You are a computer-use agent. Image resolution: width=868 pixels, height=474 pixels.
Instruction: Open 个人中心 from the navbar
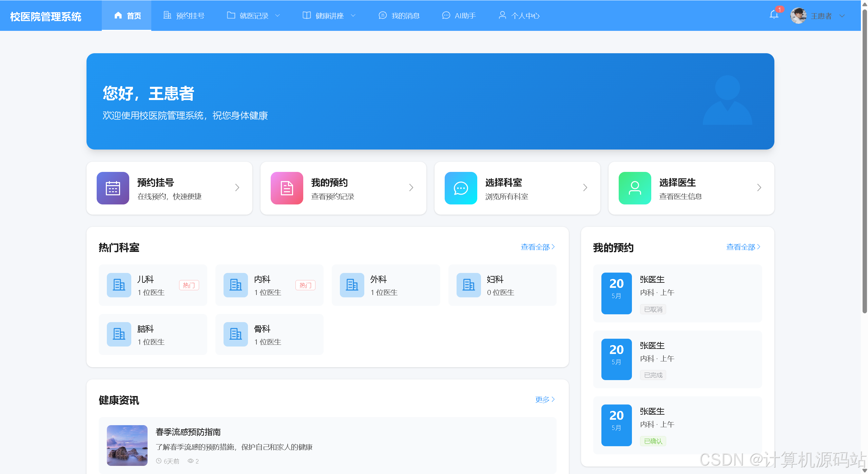519,16
